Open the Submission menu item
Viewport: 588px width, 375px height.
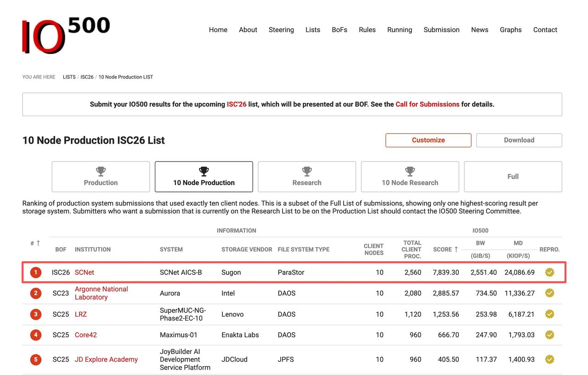tap(441, 30)
